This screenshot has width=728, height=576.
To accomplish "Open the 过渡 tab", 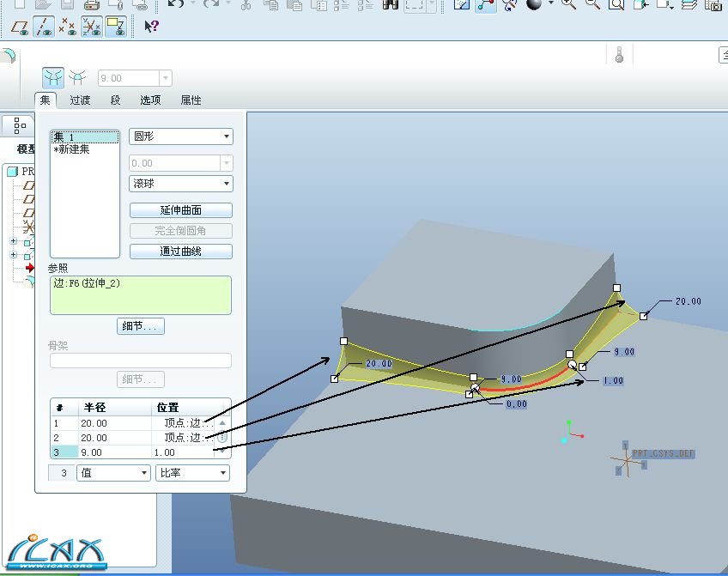I will pos(80,100).
